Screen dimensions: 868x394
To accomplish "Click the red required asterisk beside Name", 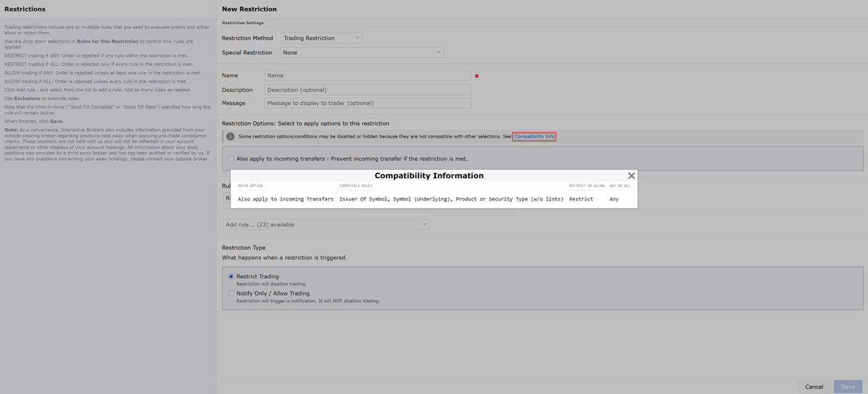I will tap(476, 76).
